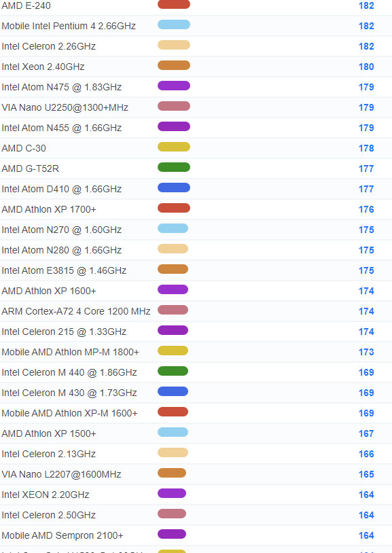Click the yellow bar for AMD C-30

tap(174, 147)
